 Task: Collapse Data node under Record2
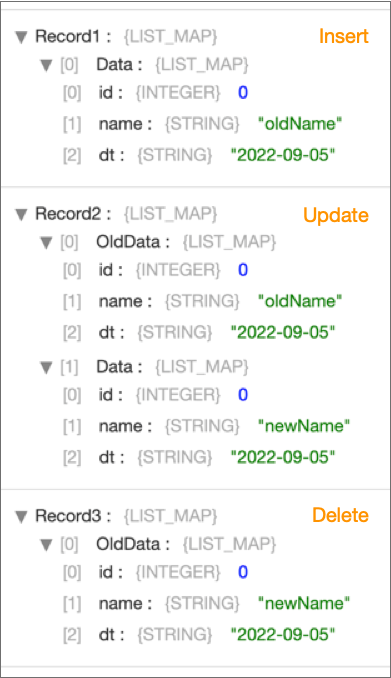[x=46, y=368]
